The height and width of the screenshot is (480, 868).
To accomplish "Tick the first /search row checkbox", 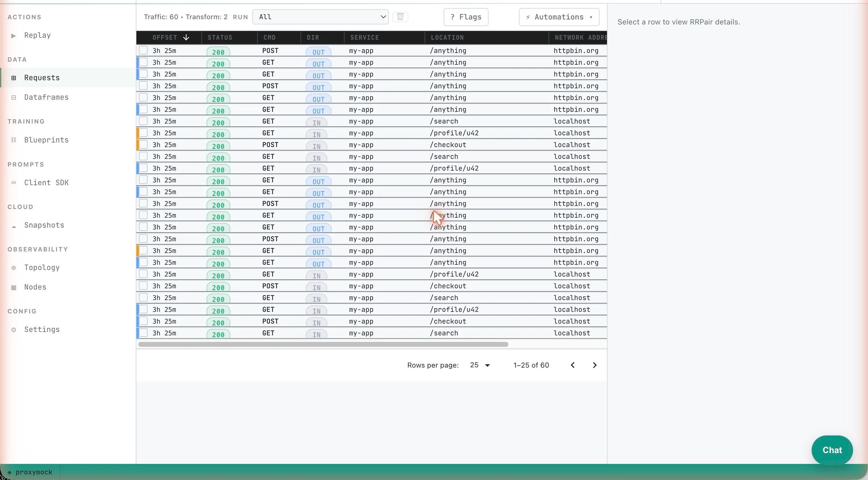I will 143,121.
